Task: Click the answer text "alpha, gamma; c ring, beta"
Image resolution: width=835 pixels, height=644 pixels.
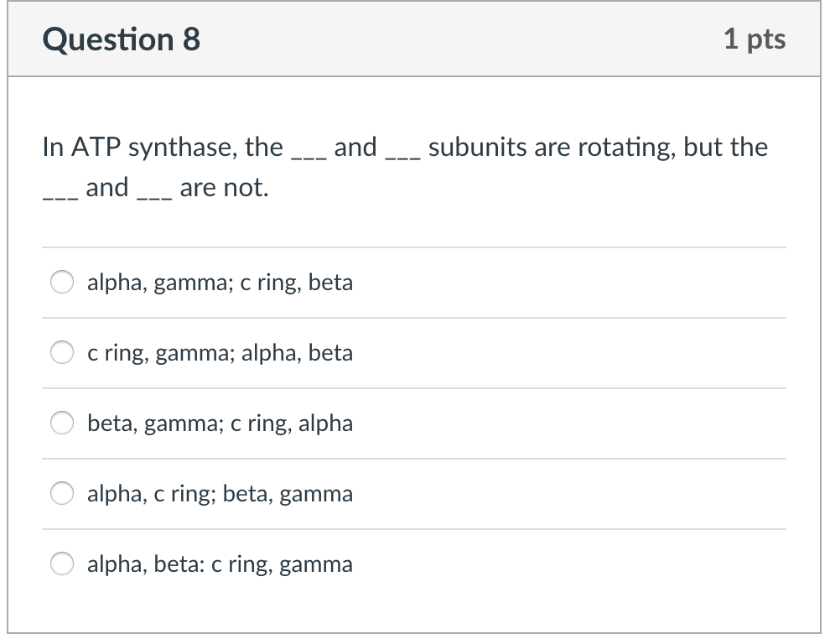Action: pos(220,283)
